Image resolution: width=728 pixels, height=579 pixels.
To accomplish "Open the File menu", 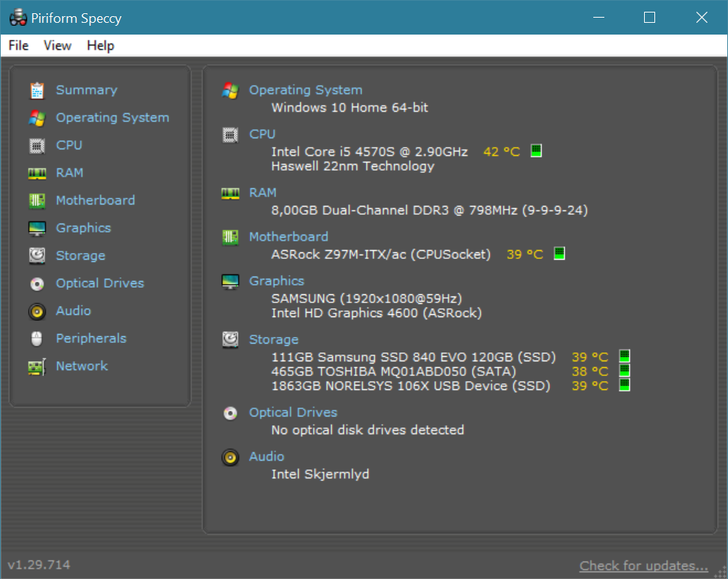I will [18, 46].
